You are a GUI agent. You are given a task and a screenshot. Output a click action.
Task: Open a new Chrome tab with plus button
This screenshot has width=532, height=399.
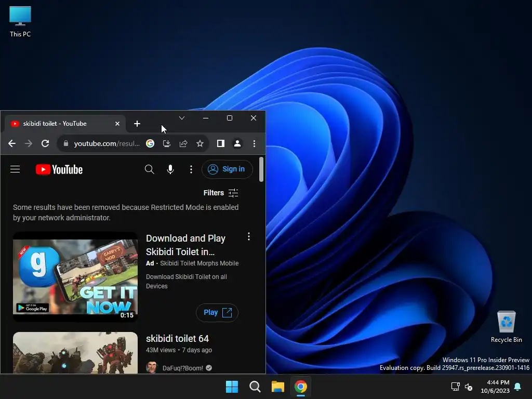[x=137, y=124]
